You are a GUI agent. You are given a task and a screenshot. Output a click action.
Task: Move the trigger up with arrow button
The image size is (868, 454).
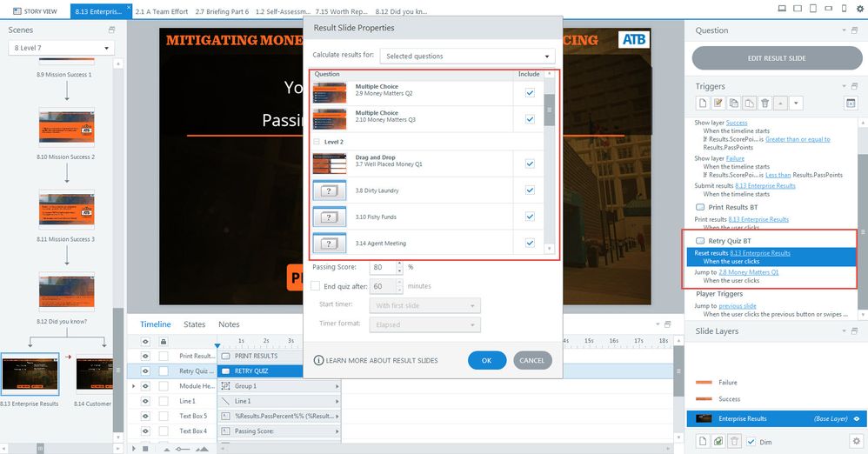[x=780, y=103]
